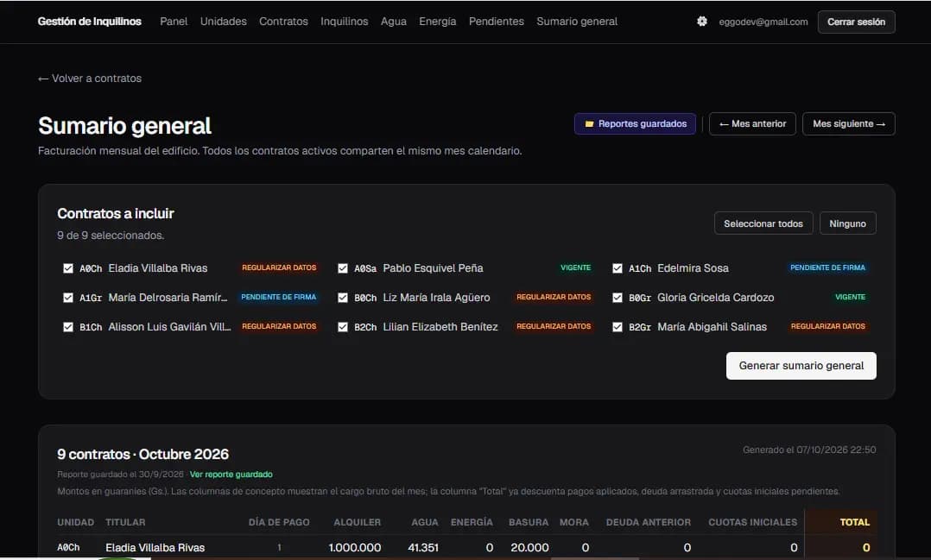Uncheck the B0Gr Gloria Gricelda Cardozo contract

click(617, 297)
